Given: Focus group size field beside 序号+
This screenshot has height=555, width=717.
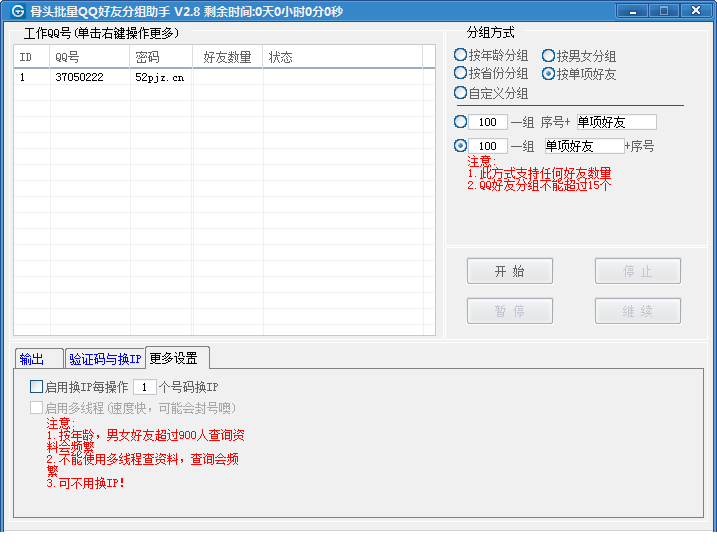Looking at the screenshot, I should tap(488, 122).
